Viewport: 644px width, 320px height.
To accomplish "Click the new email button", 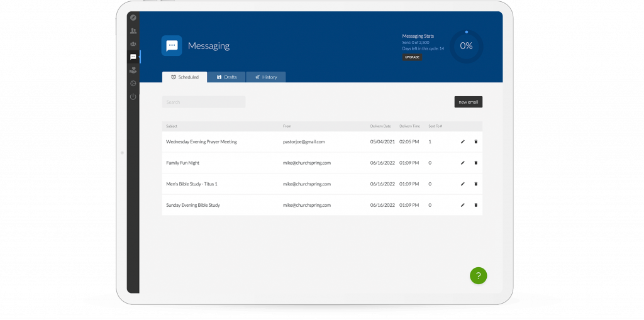I will click(468, 102).
